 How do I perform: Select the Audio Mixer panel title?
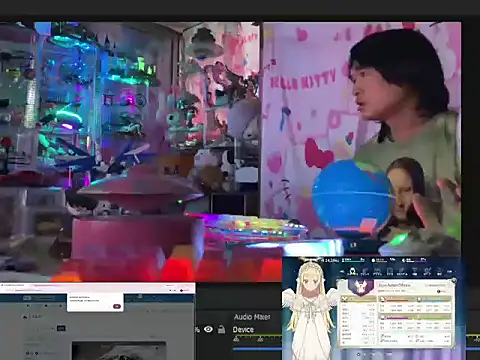pyautogui.click(x=252, y=317)
